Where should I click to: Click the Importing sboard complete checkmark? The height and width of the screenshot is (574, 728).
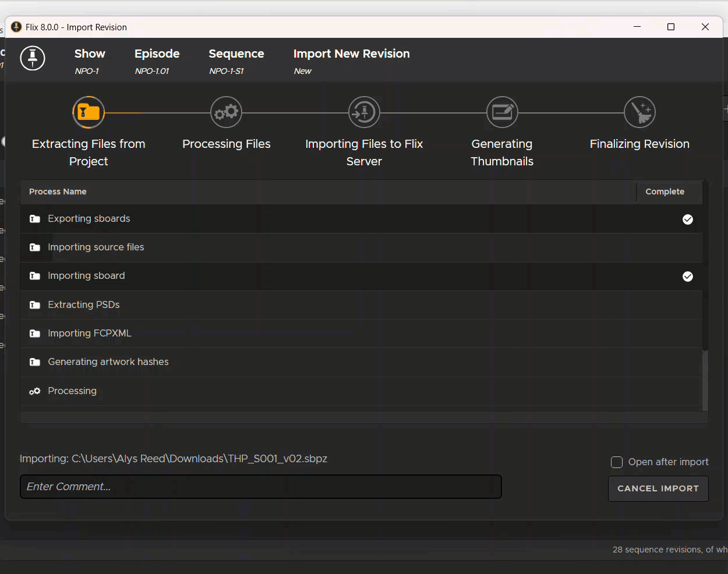pos(688,277)
